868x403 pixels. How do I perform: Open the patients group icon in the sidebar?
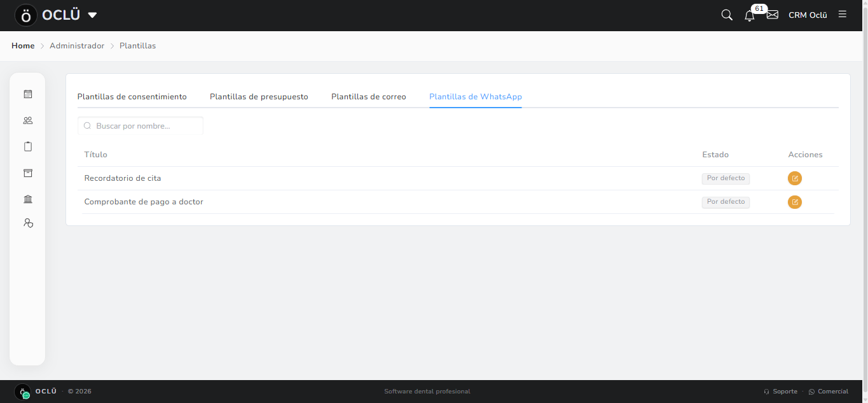click(x=27, y=120)
